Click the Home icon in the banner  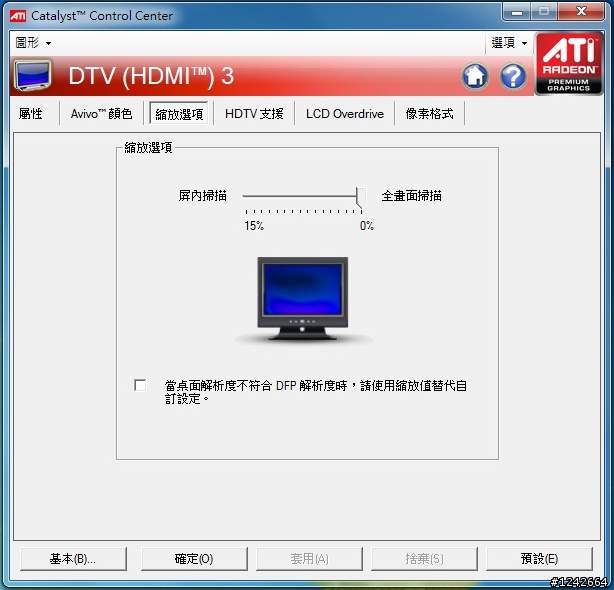(x=475, y=76)
